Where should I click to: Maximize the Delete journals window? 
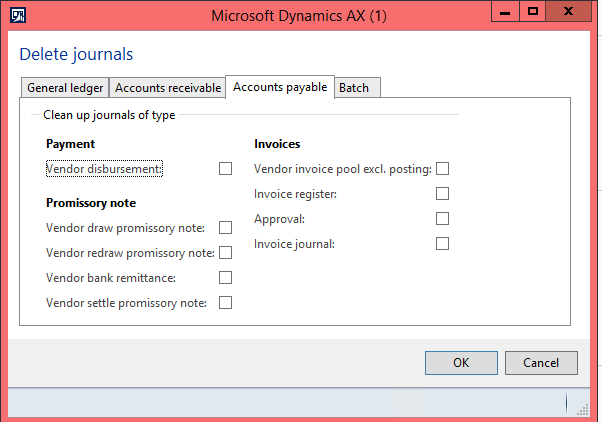pos(533,12)
